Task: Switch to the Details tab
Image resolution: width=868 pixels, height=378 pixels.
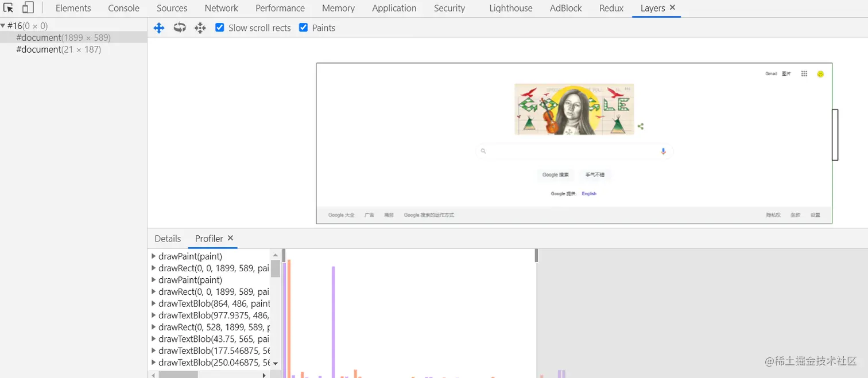Action: point(168,239)
